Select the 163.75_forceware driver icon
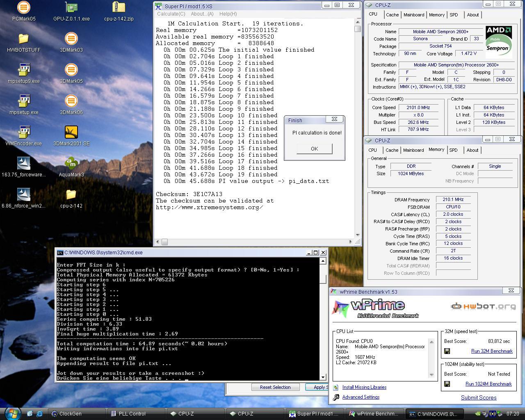The image size is (525, 420). point(24,163)
